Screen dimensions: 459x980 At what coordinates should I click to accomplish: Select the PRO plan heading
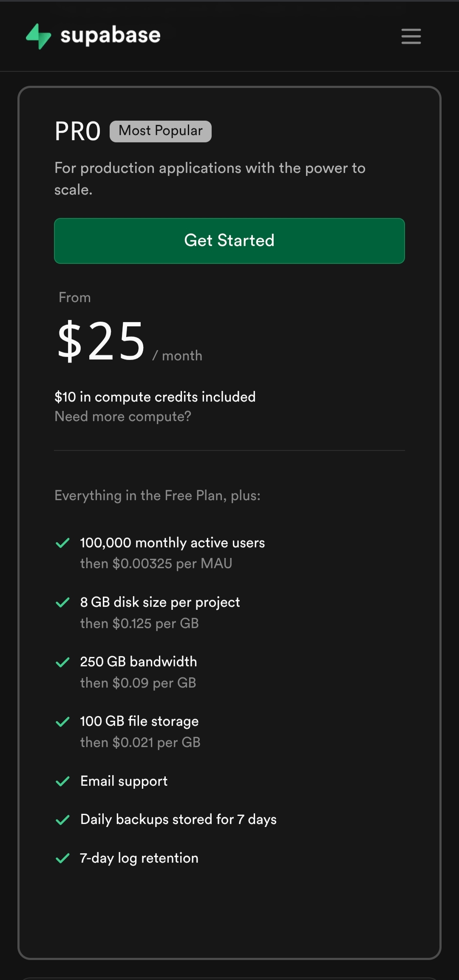point(78,131)
